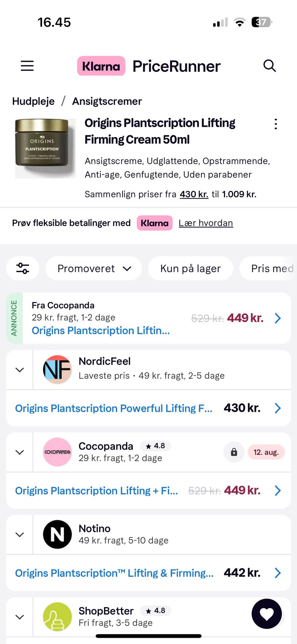Expand the Notino offer details
Viewport: 297px width, 644px height.
pos(19,534)
